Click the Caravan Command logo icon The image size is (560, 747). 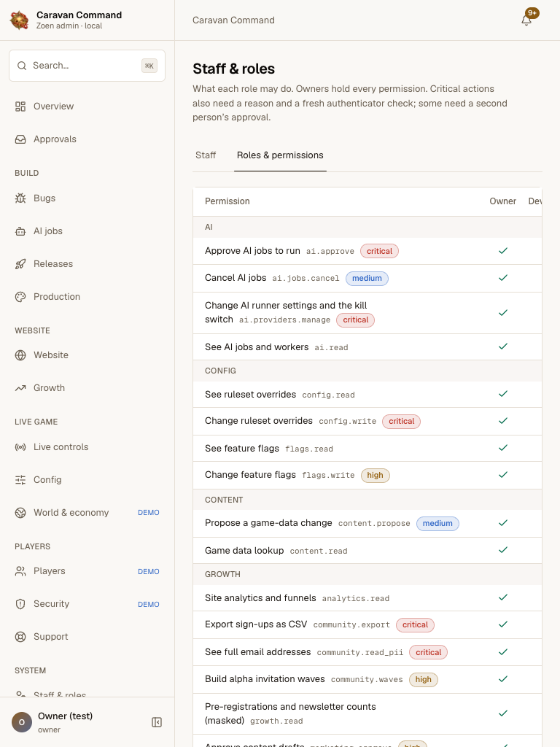point(20,20)
